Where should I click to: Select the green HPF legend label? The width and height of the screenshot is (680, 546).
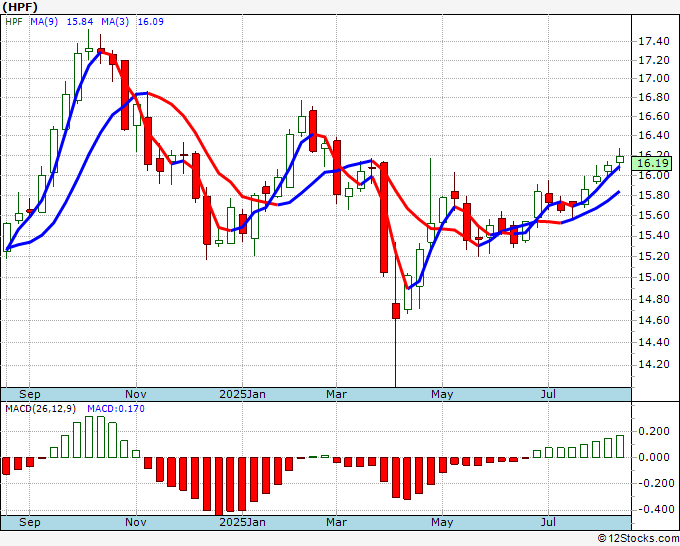coord(14,22)
